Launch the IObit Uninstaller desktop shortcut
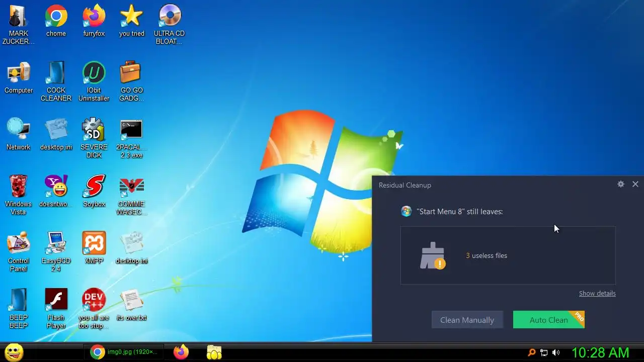 [94, 81]
